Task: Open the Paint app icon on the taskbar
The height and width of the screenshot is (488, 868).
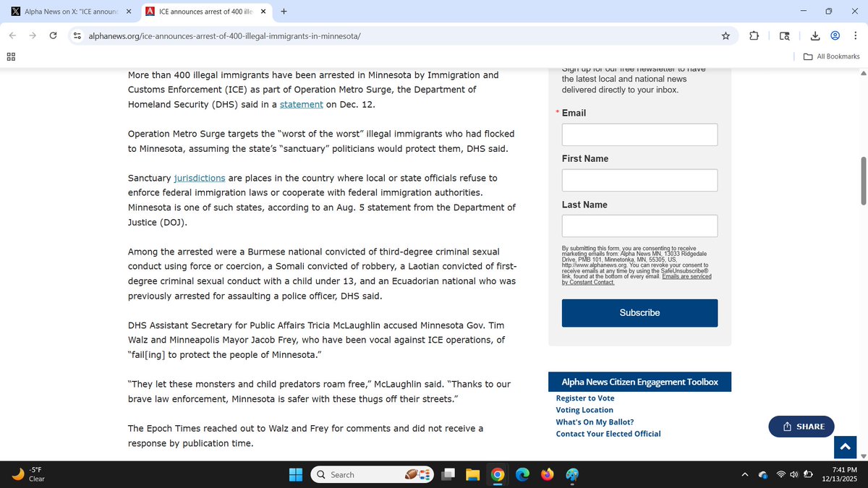Action: pyautogui.click(x=571, y=474)
